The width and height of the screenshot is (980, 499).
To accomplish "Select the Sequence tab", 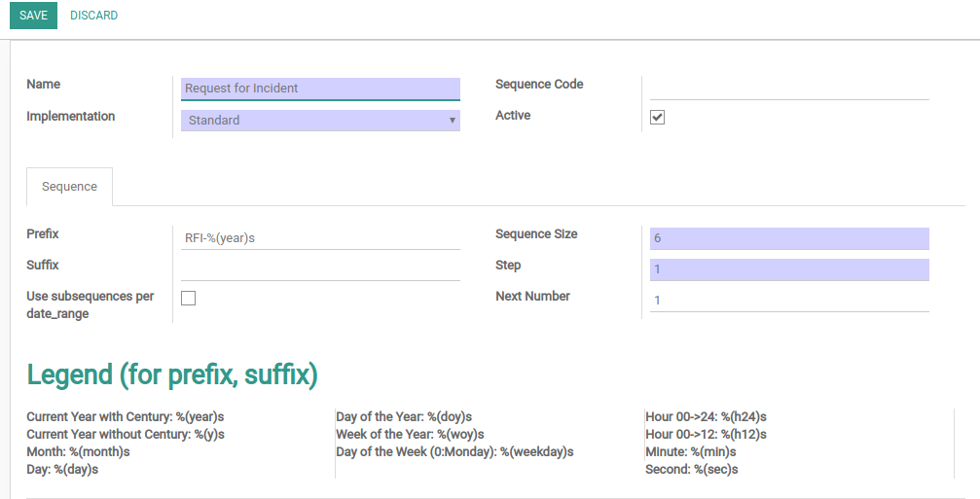I will click(x=69, y=187).
